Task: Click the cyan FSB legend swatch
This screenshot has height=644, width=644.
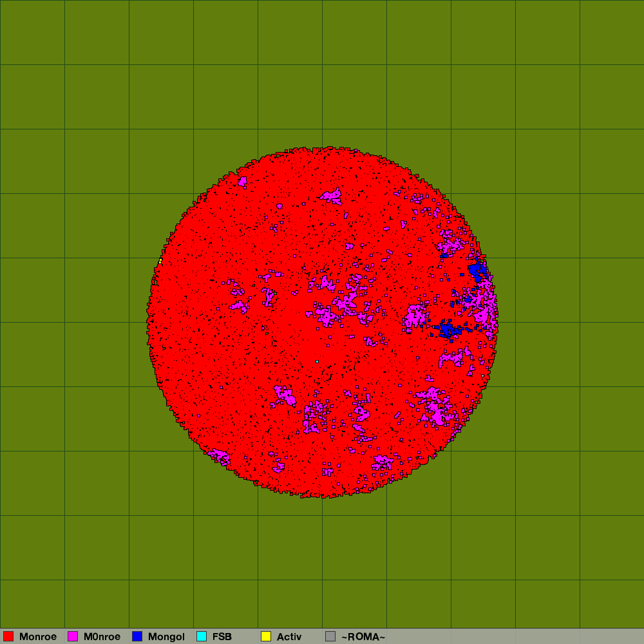Action: [x=202, y=636]
